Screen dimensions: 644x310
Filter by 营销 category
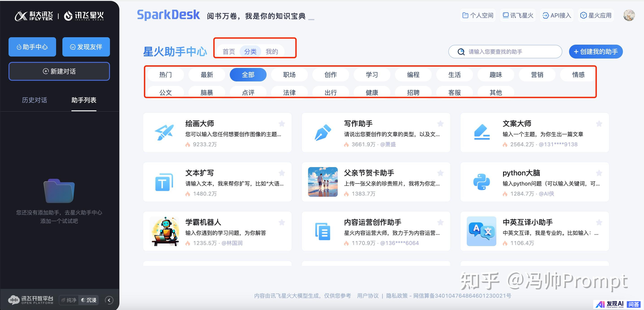[x=537, y=74]
